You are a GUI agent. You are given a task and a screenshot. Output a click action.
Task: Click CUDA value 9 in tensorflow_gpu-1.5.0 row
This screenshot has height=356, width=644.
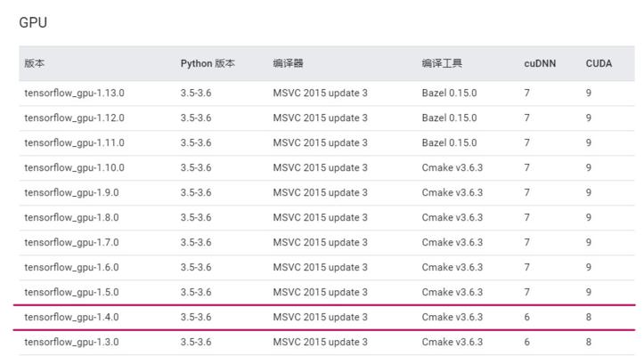[x=589, y=292]
